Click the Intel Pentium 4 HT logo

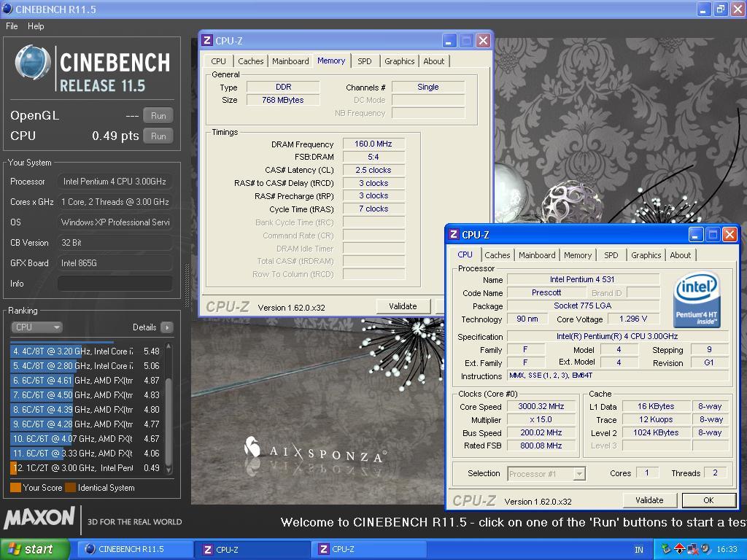click(697, 300)
